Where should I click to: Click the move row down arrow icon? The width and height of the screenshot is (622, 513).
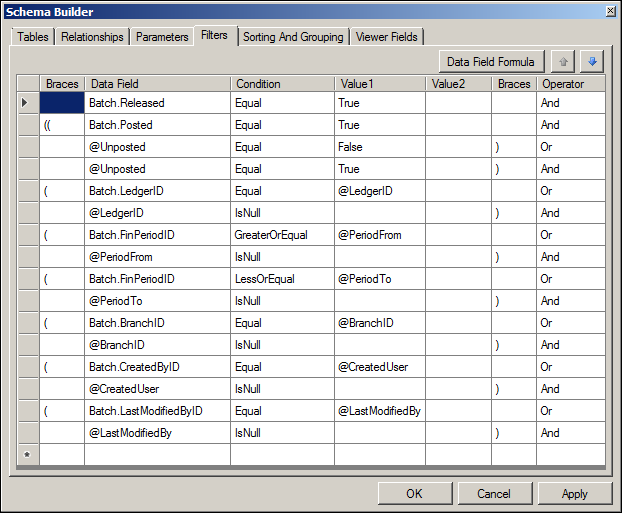(593, 62)
